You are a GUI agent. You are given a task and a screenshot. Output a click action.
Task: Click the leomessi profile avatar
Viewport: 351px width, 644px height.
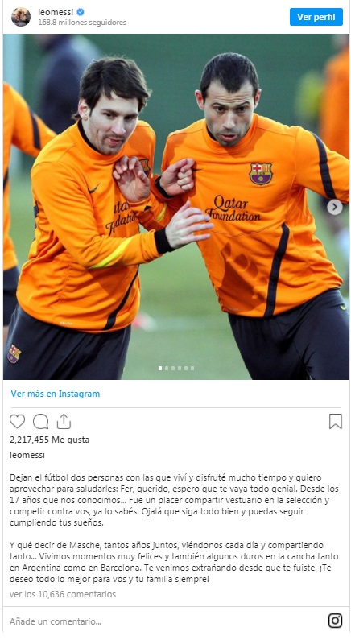click(20, 17)
